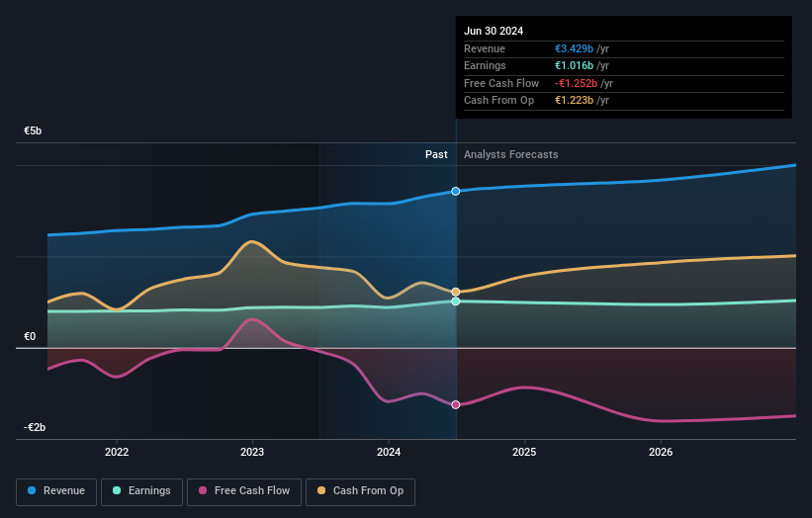Click the teal Earnings legend dot
This screenshot has width=812, height=518.
117,490
